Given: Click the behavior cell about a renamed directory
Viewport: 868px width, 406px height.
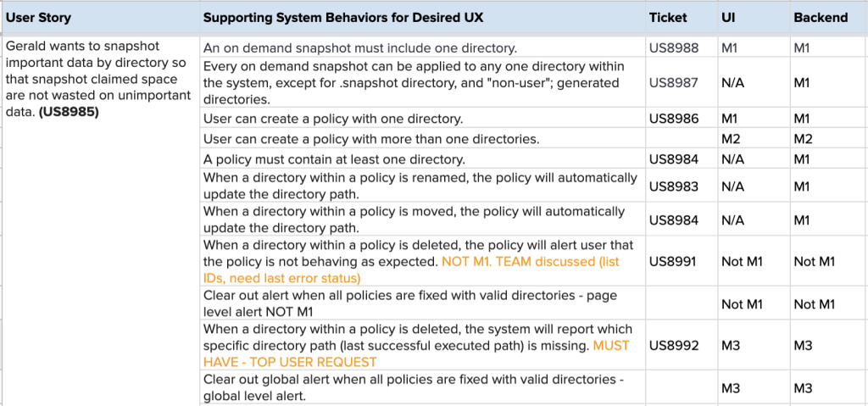Looking at the screenshot, I should [x=420, y=186].
